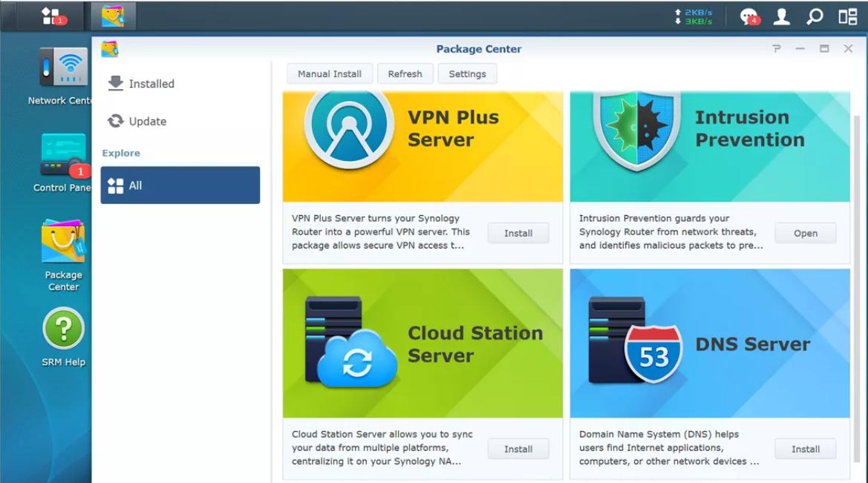Open the Main Menu icon in taskbar
This screenshot has height=483, width=868.
(x=51, y=16)
